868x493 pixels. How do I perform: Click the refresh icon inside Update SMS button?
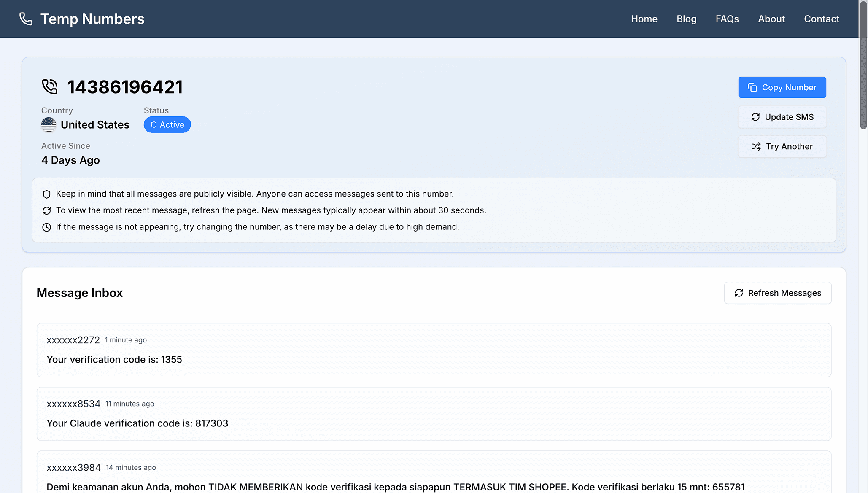756,117
